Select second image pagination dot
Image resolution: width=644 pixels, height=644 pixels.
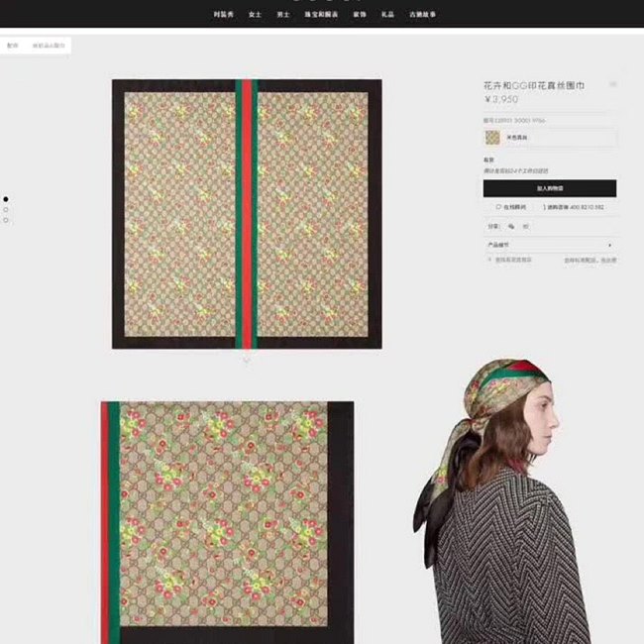(x=6, y=209)
